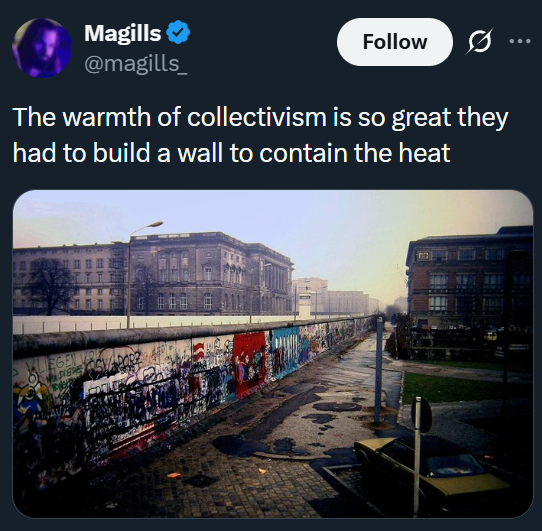Open the Magills profile avatar

pyautogui.click(x=42, y=48)
